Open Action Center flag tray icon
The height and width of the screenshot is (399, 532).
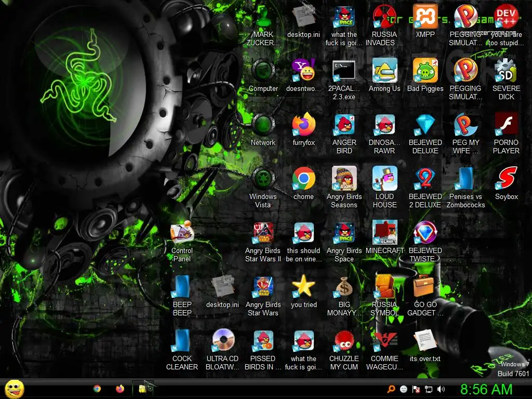(416, 389)
